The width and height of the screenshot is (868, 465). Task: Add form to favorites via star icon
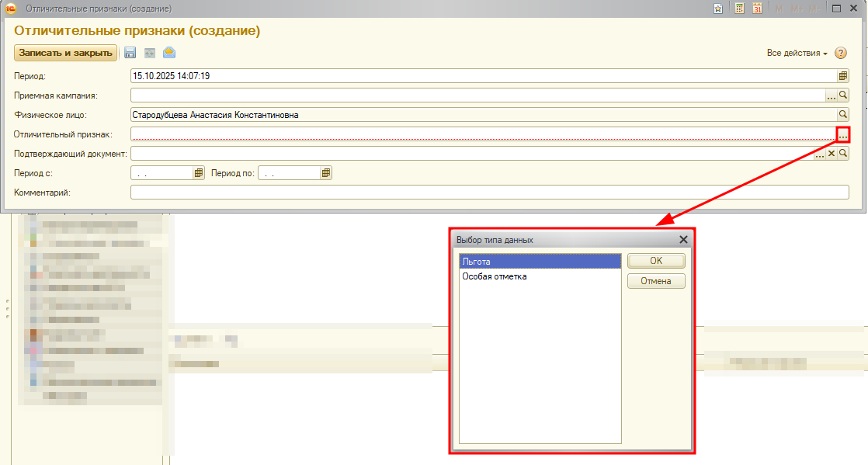point(719,9)
